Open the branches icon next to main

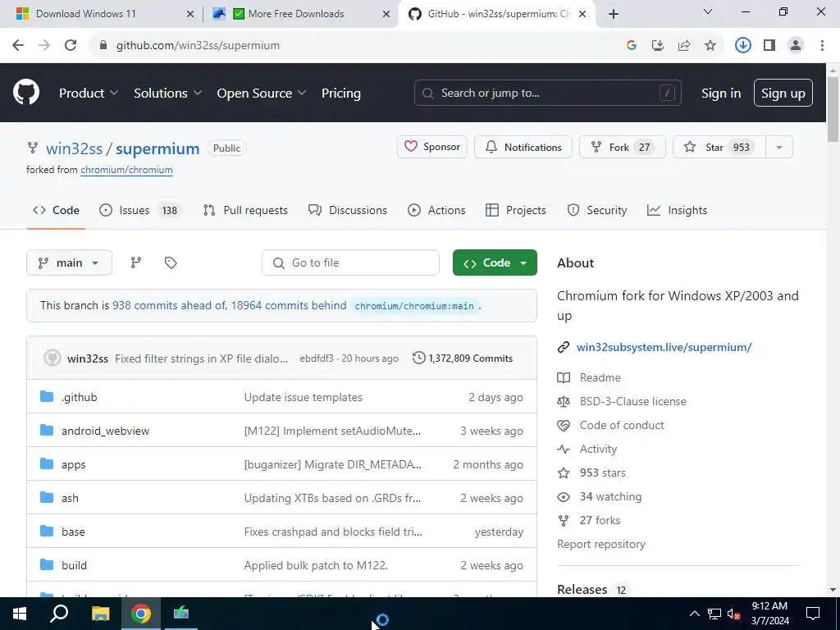[x=136, y=262]
